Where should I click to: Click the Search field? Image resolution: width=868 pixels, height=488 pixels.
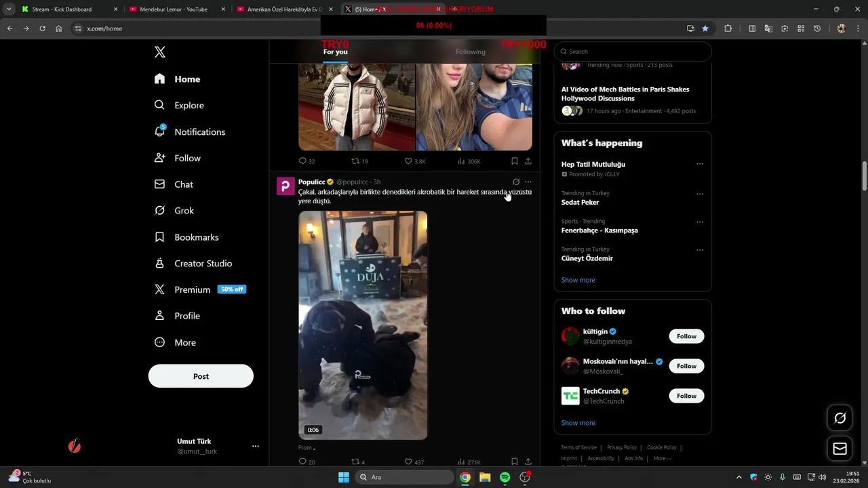point(633,52)
